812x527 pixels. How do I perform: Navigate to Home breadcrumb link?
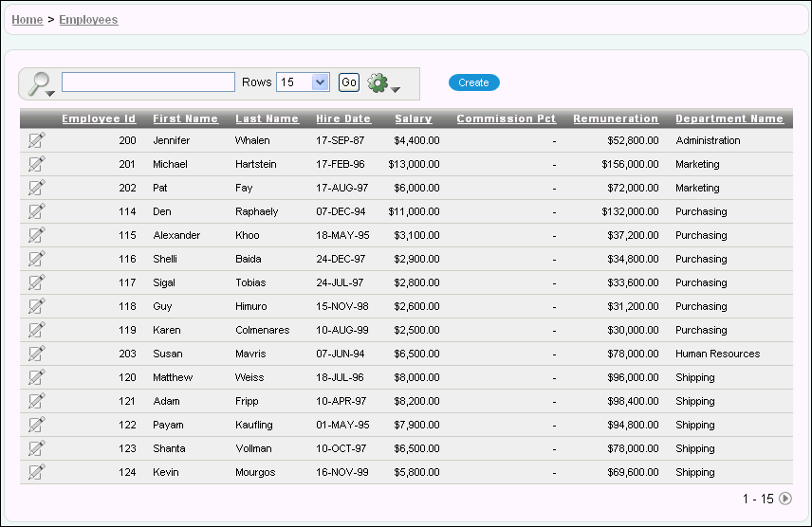pos(27,19)
